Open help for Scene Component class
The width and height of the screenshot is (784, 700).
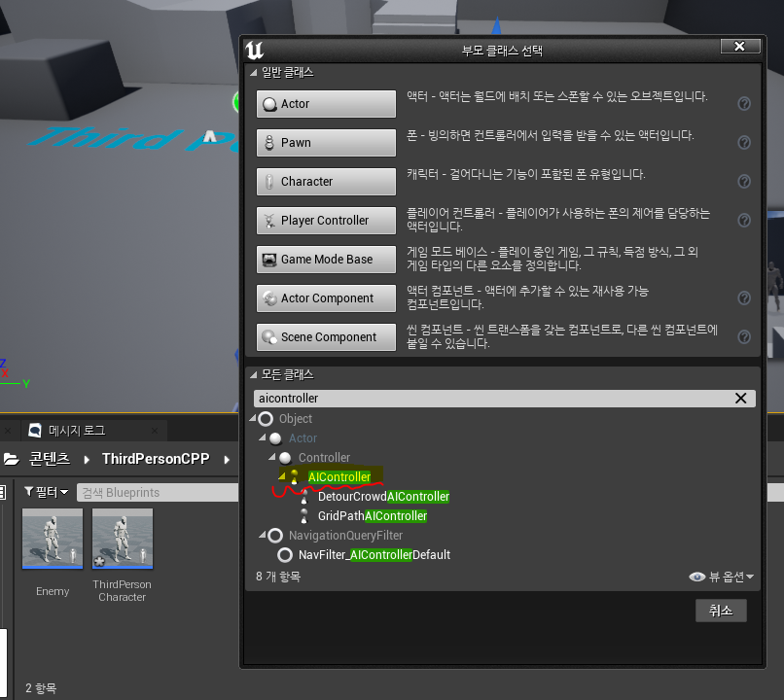[x=744, y=337]
